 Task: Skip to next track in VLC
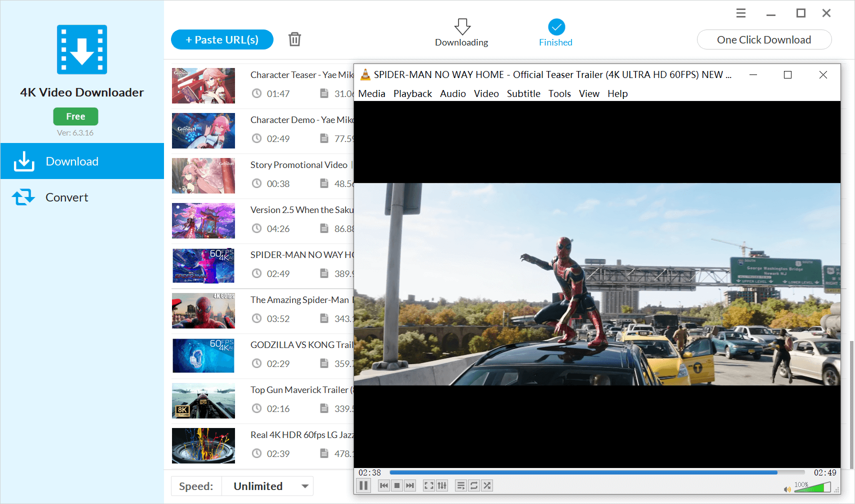[410, 485]
